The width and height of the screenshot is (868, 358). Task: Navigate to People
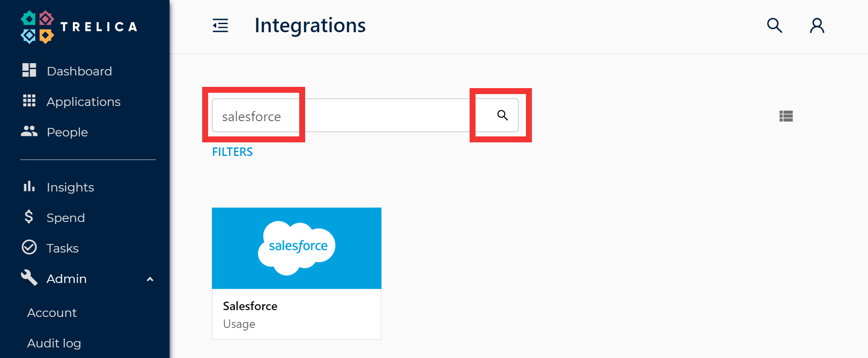pos(67,132)
